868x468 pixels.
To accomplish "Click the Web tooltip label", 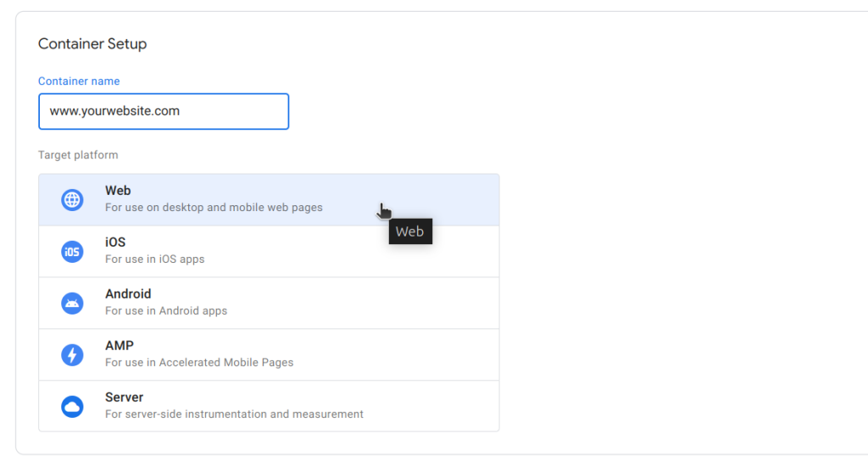I will 410,231.
